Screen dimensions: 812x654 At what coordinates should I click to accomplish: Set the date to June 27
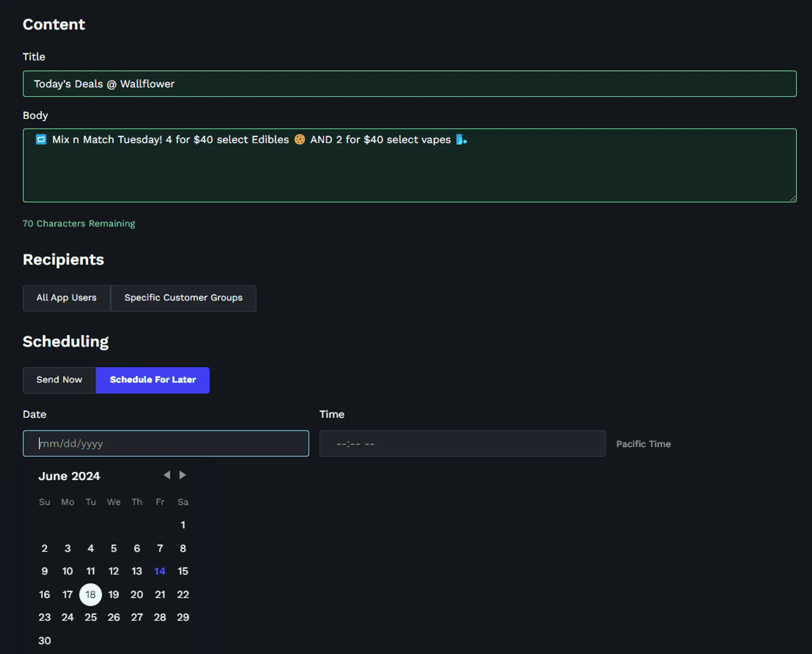coord(137,617)
